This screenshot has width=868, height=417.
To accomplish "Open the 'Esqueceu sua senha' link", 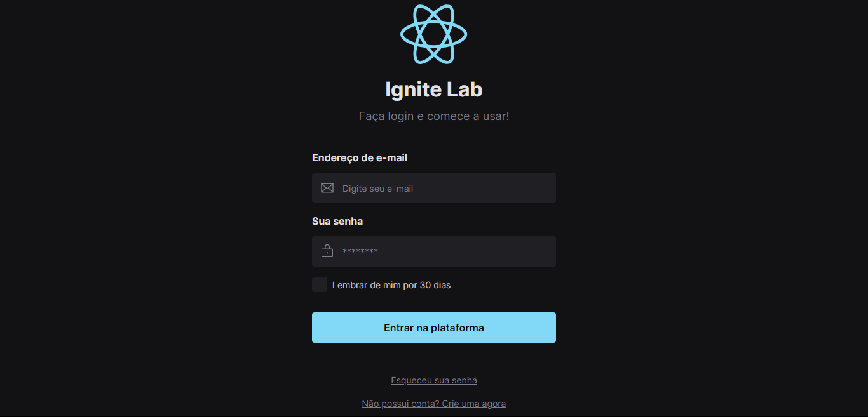I will click(434, 380).
